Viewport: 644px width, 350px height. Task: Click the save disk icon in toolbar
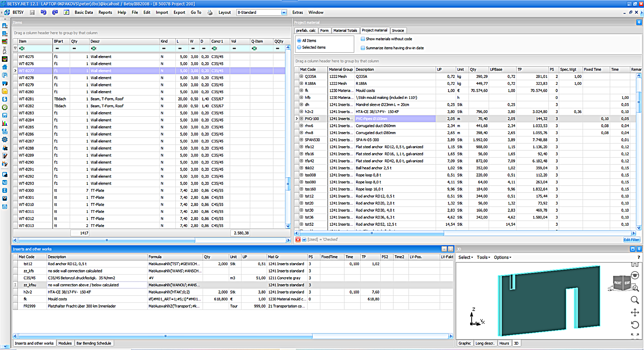point(32,12)
